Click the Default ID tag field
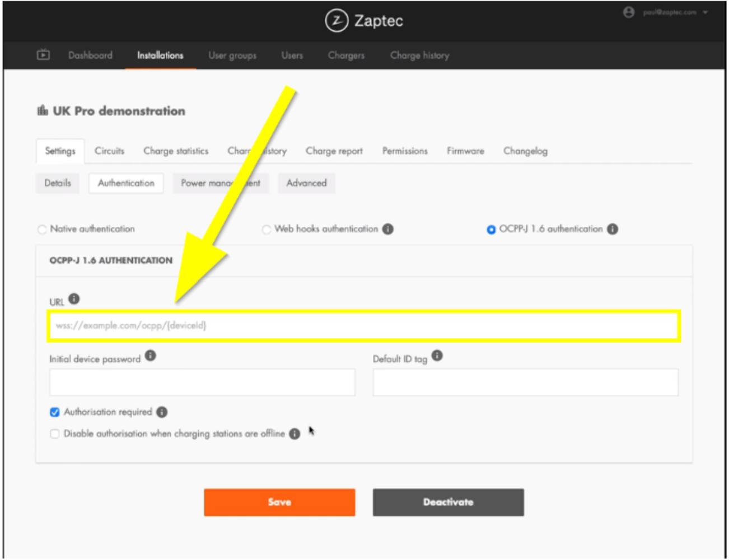 [526, 382]
